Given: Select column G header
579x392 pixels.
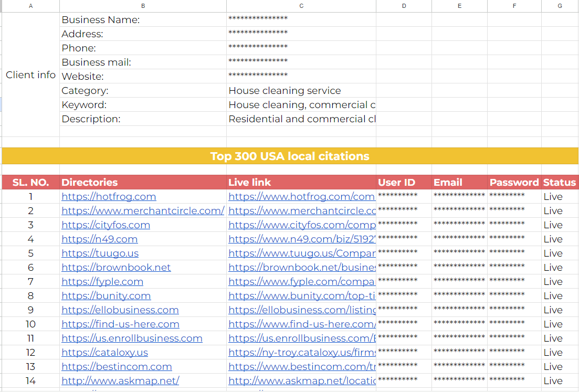Looking at the screenshot, I should point(560,6).
